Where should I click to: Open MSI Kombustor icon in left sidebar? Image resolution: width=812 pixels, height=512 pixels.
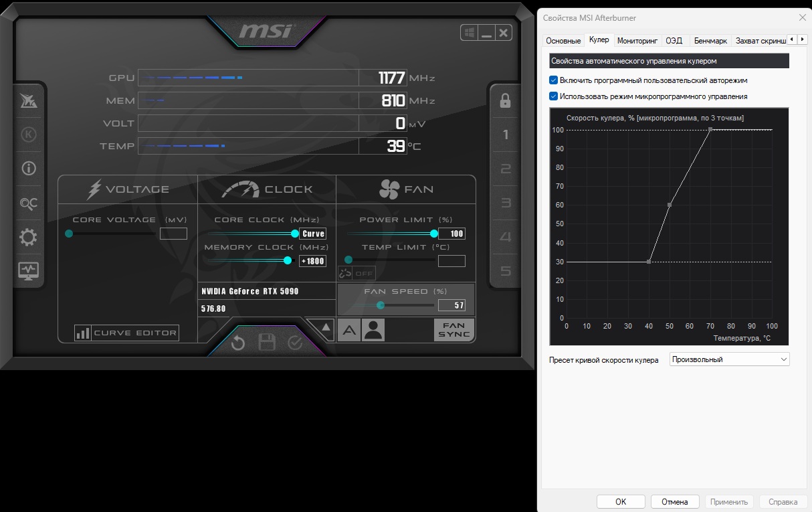(x=28, y=101)
